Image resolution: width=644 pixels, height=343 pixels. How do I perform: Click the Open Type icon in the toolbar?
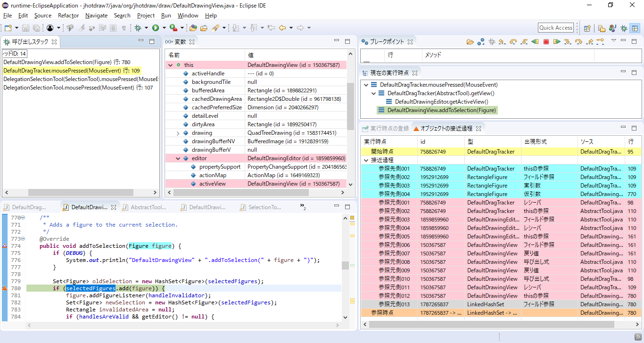(x=193, y=28)
